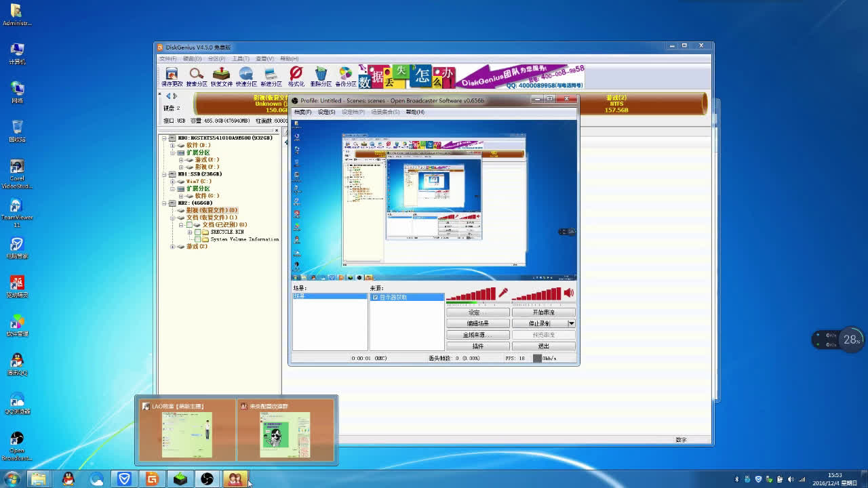Open OBS 档案(F) menu

(x=302, y=112)
